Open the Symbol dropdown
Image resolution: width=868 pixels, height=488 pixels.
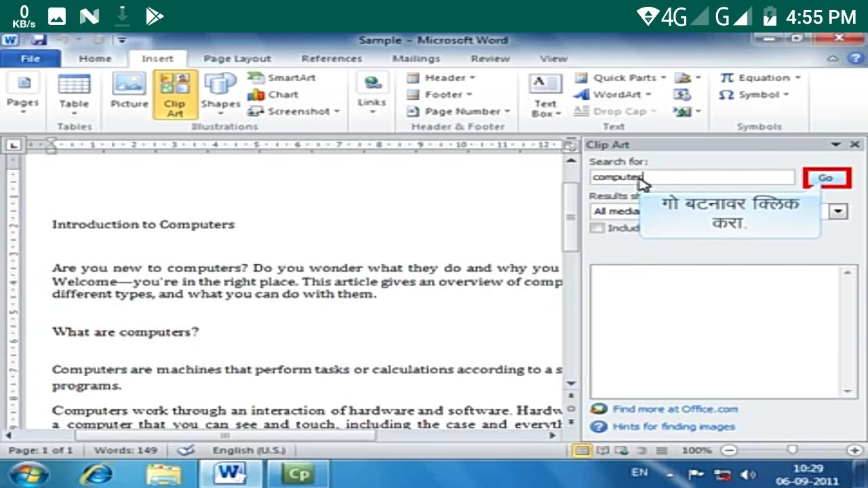coord(754,95)
